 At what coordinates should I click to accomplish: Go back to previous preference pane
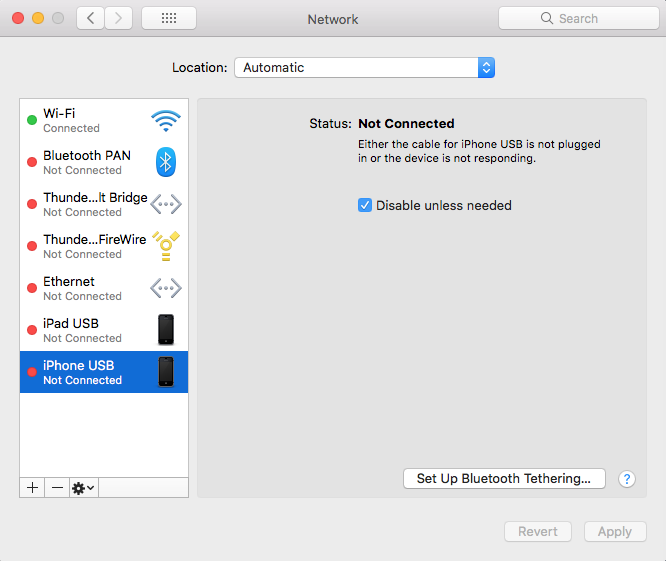coord(90,18)
